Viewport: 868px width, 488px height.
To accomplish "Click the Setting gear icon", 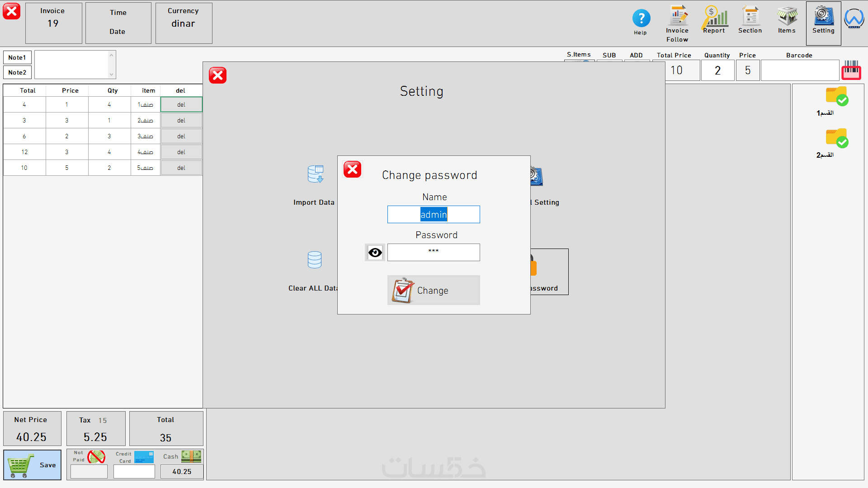I will click(823, 17).
